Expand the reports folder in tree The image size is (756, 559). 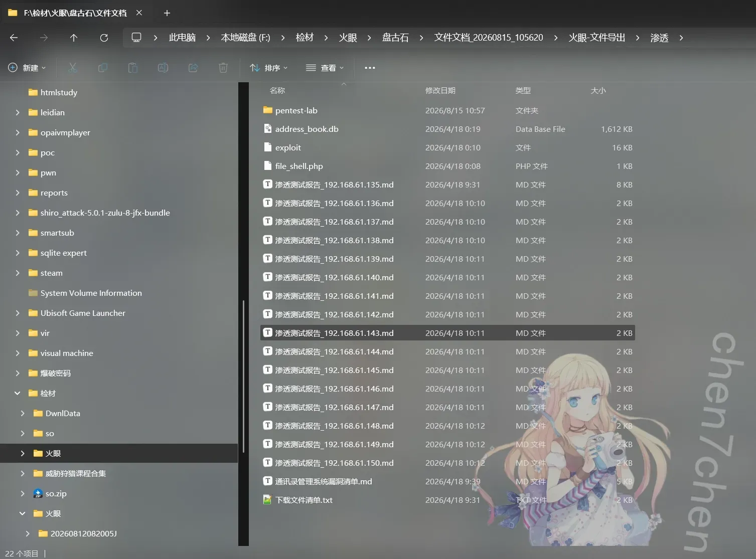click(x=18, y=193)
